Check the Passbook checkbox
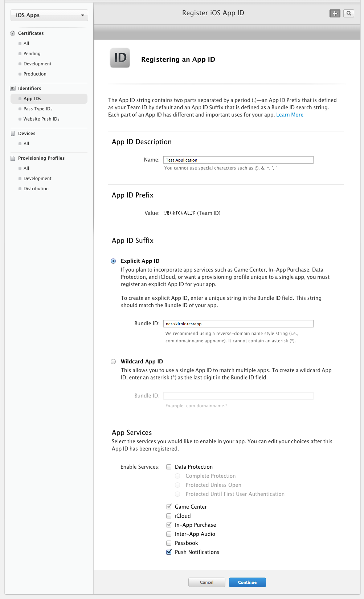 (x=169, y=543)
